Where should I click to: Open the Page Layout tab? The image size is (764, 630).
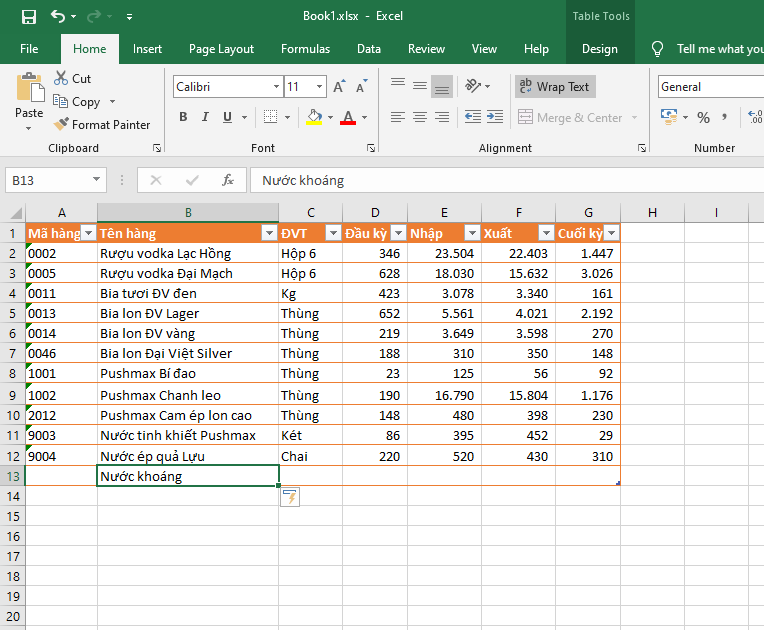(x=221, y=49)
